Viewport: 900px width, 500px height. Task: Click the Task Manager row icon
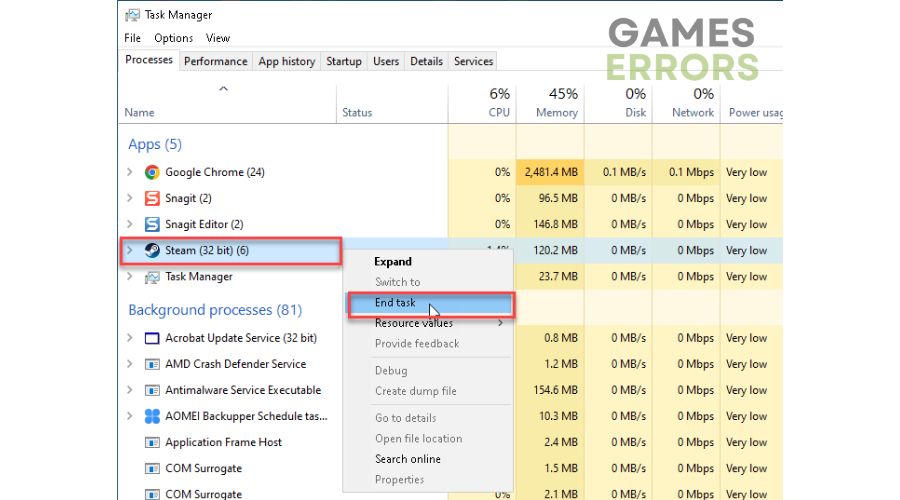[x=152, y=277]
